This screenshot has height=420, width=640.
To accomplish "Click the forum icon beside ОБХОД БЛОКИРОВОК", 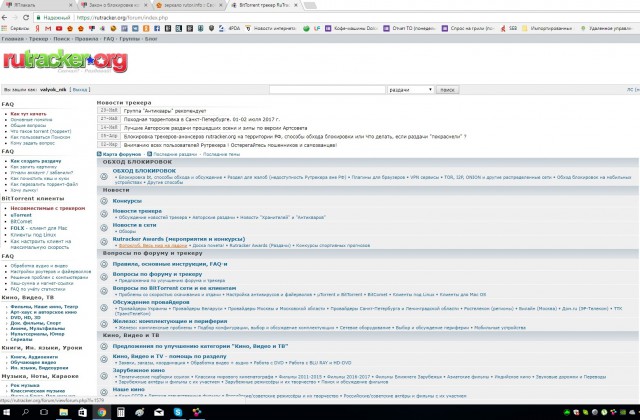I will pyautogui.click(x=104, y=176).
